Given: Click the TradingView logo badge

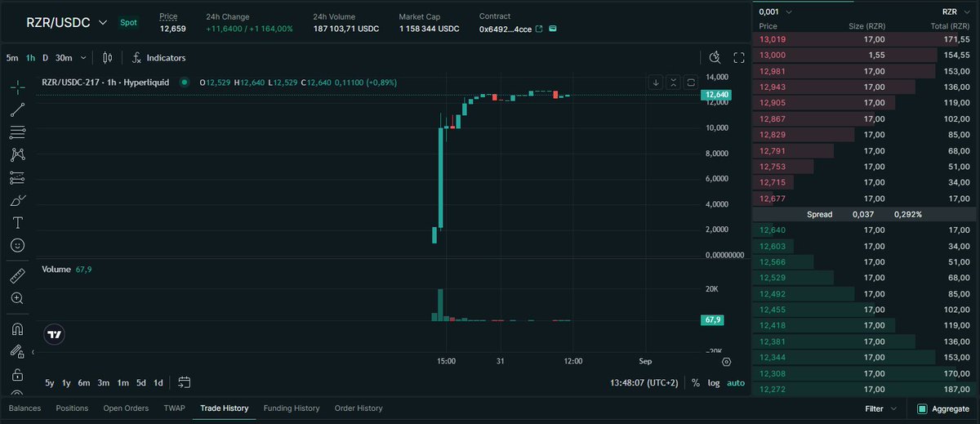Looking at the screenshot, I should click(x=55, y=334).
